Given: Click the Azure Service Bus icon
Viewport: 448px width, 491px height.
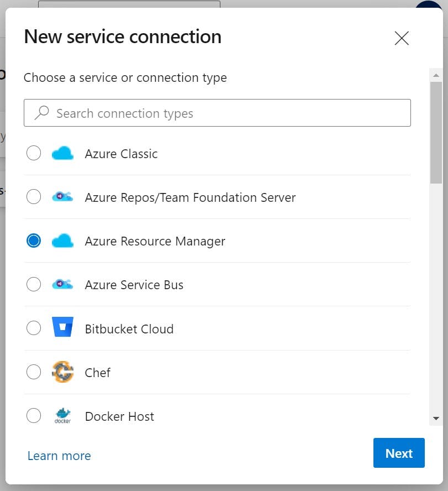Looking at the screenshot, I should tap(62, 284).
